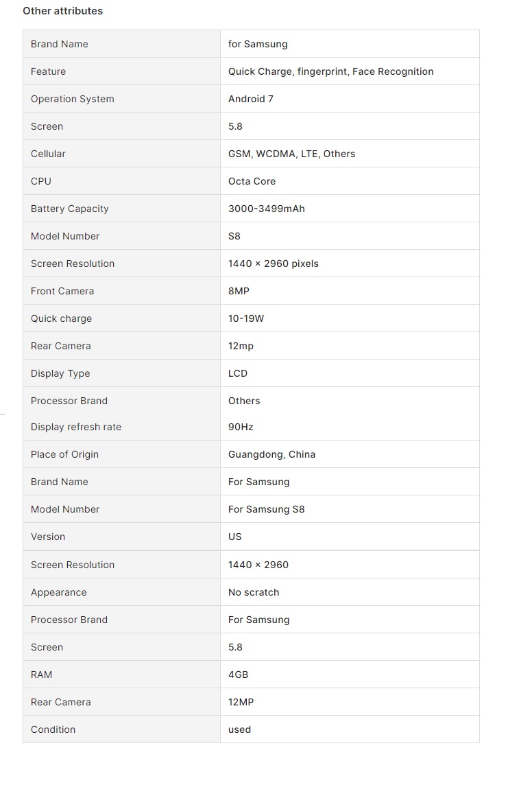Click the "GSM, WCDMA, LTE, Others" cell
This screenshot has height=785, width=532.
click(x=291, y=154)
